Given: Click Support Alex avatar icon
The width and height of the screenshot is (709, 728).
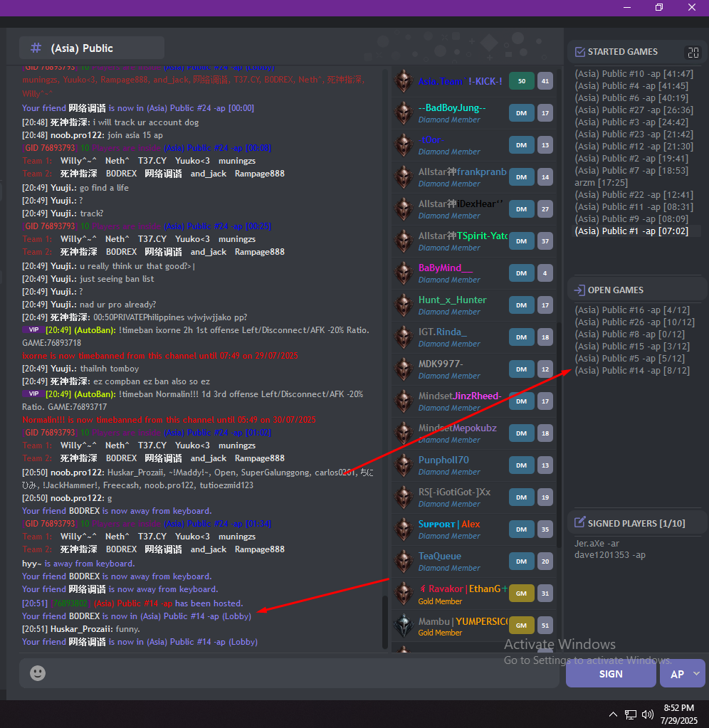Looking at the screenshot, I should 404,529.
